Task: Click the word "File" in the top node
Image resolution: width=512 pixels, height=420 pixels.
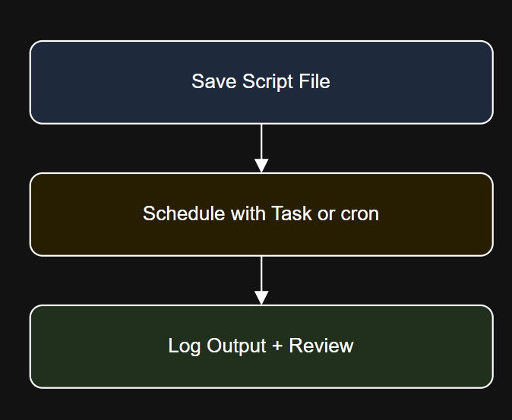Action: (314, 81)
